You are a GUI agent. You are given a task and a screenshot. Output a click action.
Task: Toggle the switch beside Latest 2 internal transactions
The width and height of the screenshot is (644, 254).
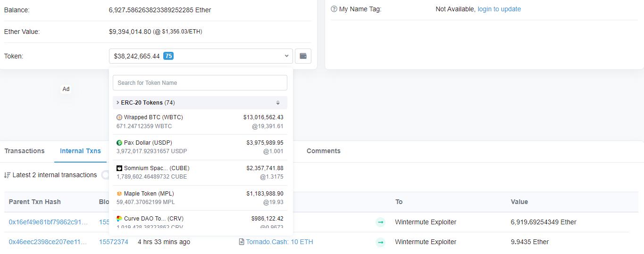[x=105, y=175]
